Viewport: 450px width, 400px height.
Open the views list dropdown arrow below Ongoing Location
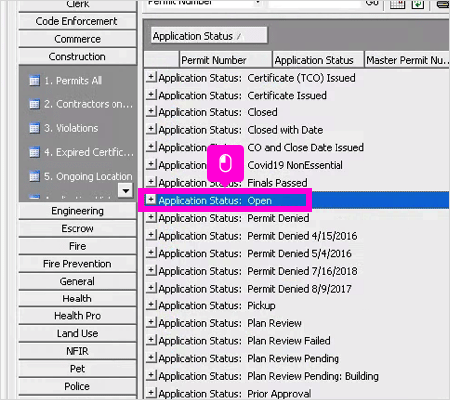click(x=126, y=191)
